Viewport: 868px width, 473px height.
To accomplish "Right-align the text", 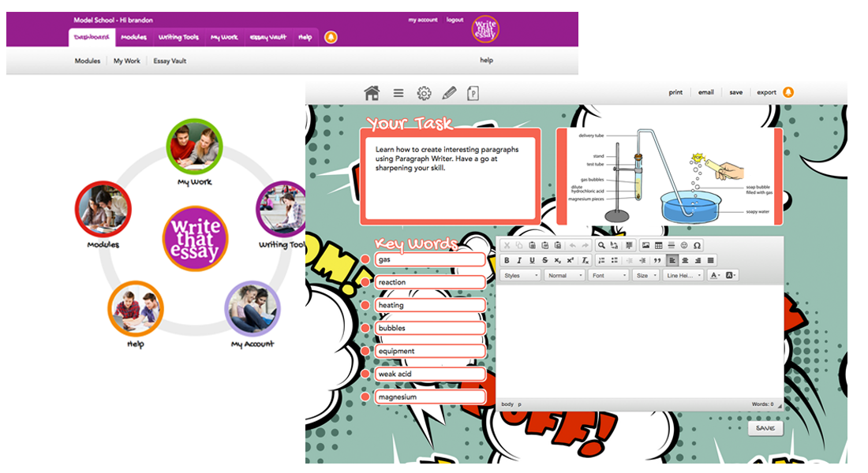I will click(x=698, y=261).
